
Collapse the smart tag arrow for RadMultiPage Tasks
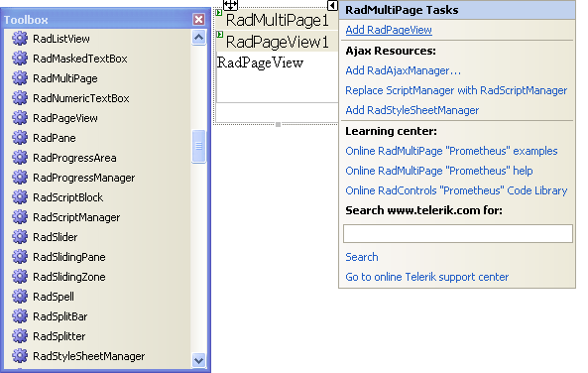332,5
